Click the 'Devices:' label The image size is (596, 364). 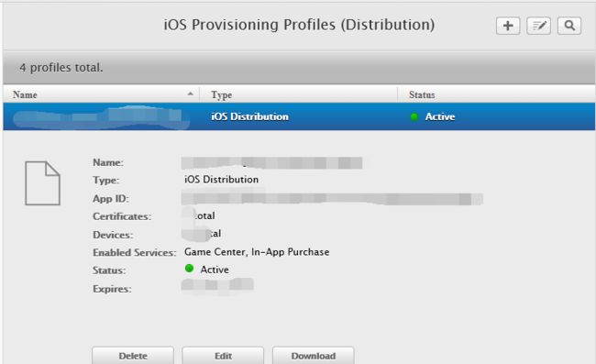pos(113,235)
